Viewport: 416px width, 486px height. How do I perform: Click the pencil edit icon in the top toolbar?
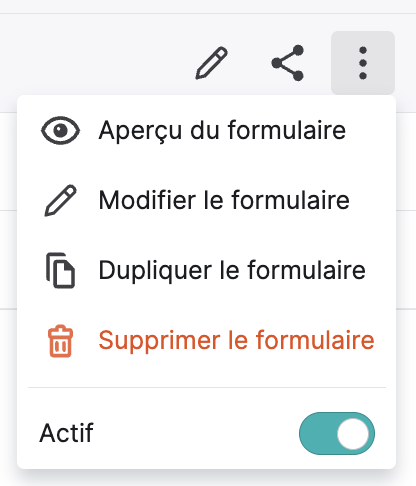tap(211, 63)
